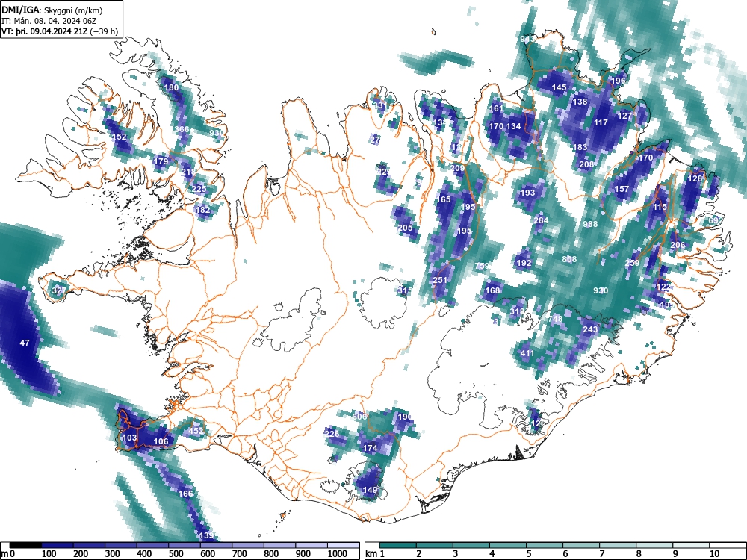
Task: Select the black legend swatch between 0 and 100
Action: [x=25, y=545]
